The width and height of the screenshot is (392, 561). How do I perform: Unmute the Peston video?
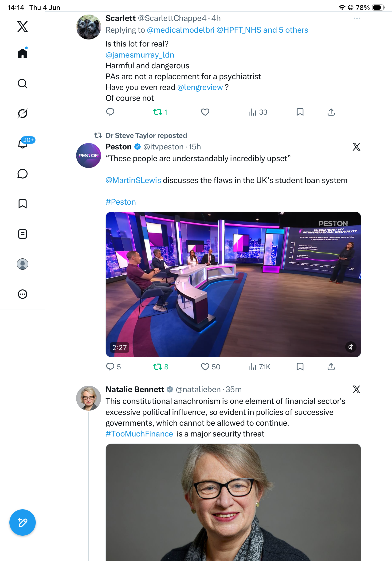(350, 347)
